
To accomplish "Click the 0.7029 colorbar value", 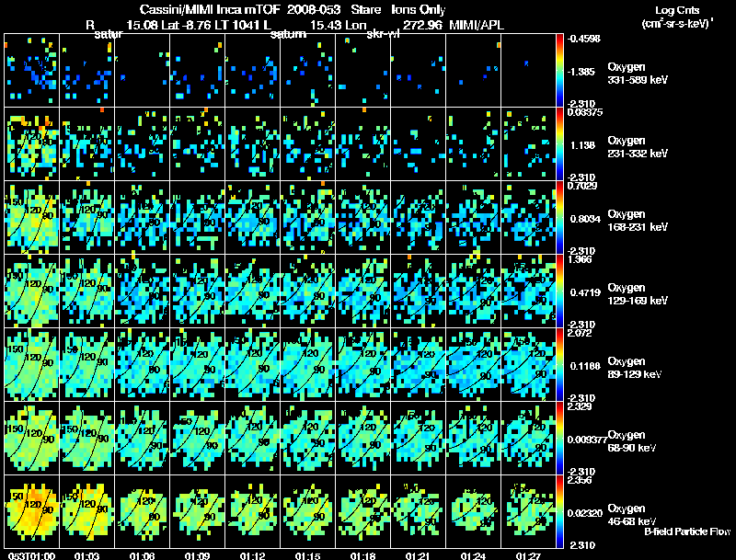I will (x=582, y=186).
